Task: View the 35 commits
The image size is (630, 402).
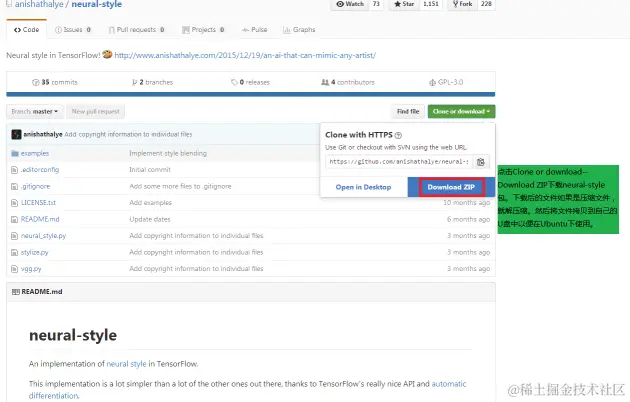Action: click(55, 82)
